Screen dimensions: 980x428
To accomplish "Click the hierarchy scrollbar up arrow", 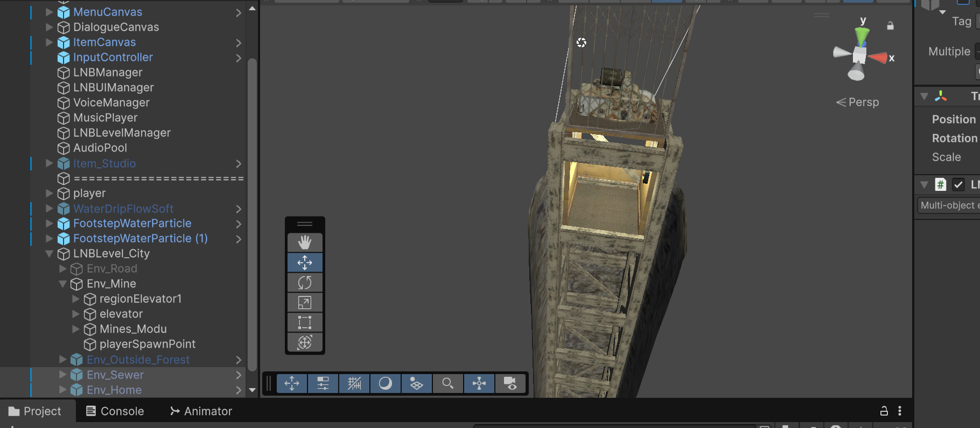I will click(x=252, y=9).
